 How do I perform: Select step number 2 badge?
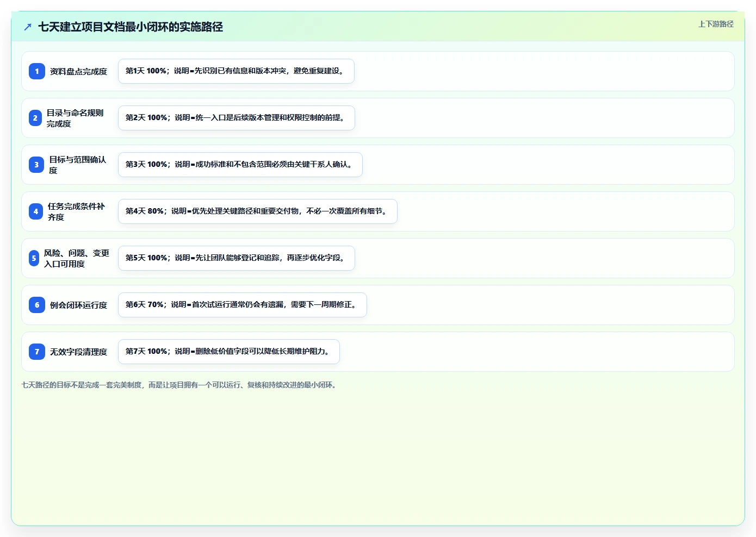35,118
